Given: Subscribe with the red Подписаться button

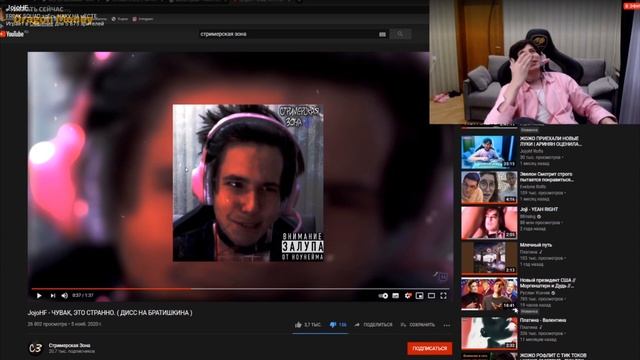Looking at the screenshot, I should (429, 348).
